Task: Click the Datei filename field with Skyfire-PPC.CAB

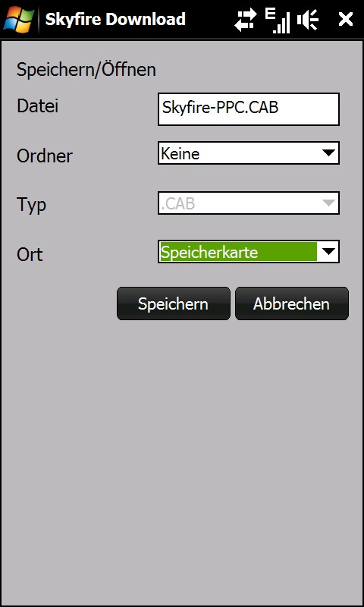Action: tap(249, 109)
